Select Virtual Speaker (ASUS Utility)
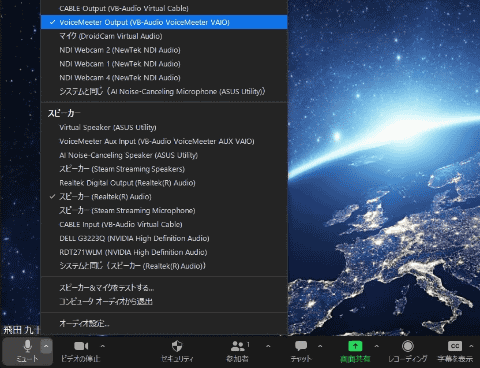480x368 pixels. click(164, 127)
